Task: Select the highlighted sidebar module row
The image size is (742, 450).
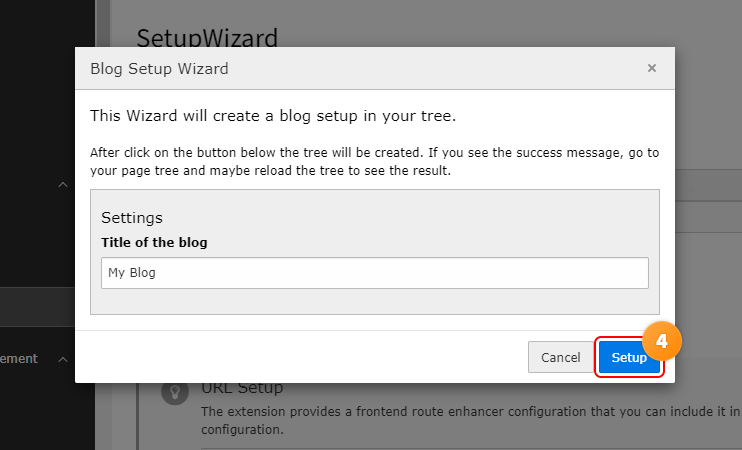Action: pos(47,306)
